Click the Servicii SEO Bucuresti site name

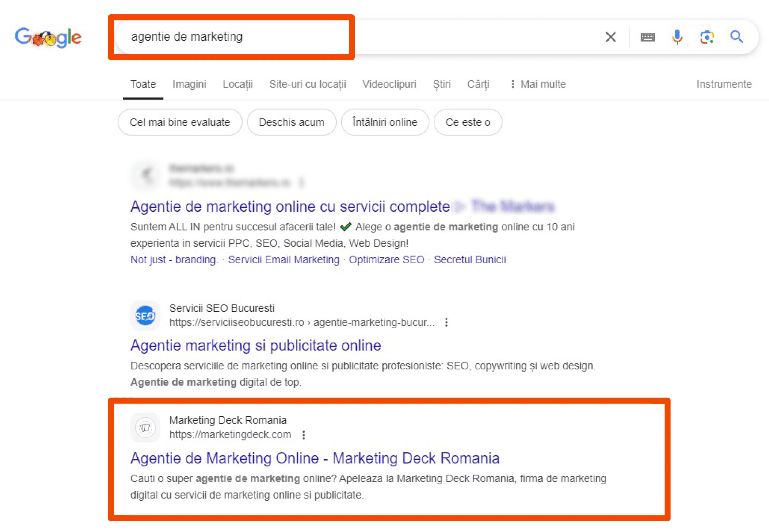pyautogui.click(x=222, y=308)
